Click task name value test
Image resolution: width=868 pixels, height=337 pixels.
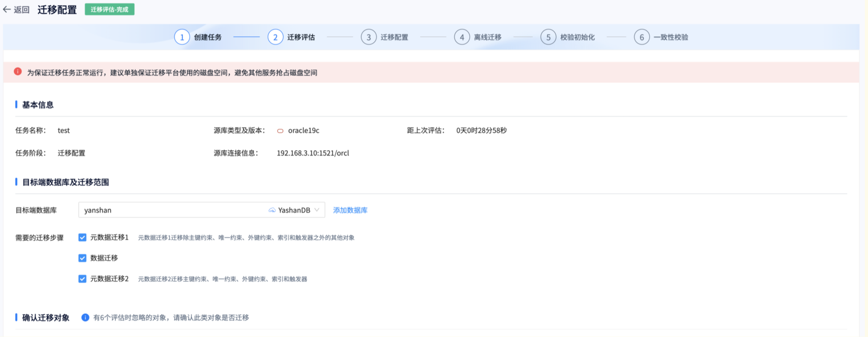64,130
